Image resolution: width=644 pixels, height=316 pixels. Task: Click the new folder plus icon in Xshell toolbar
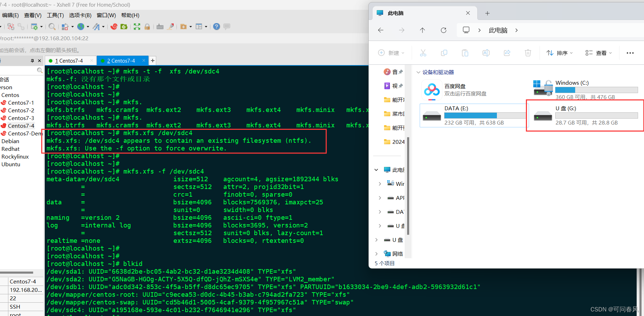[x=183, y=27]
